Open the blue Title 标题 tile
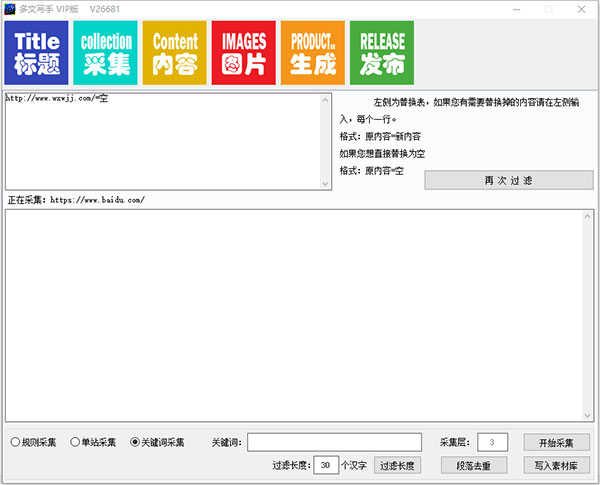Screen dimensions: 600x485 36,53
